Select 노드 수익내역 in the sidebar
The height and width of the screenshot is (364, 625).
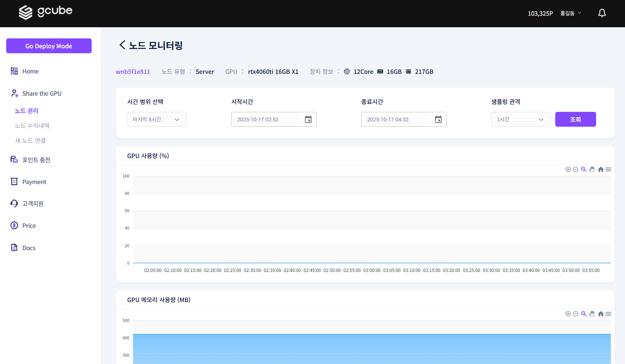pos(31,125)
